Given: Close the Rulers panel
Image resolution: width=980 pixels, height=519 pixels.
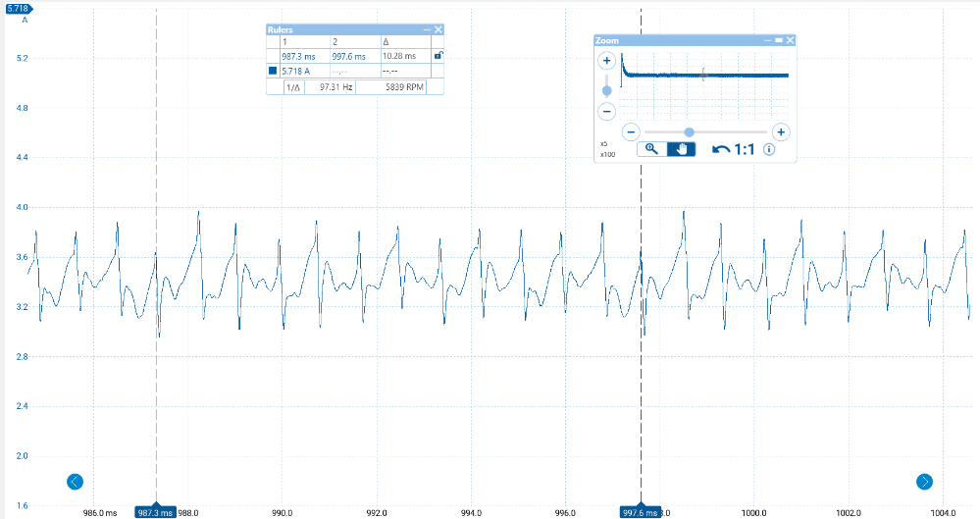Looking at the screenshot, I should [x=438, y=30].
